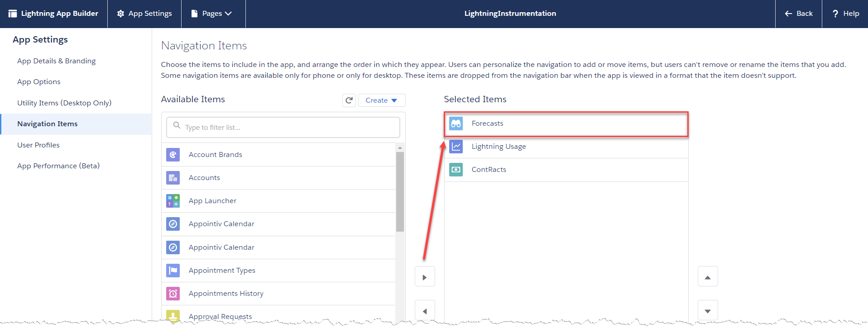
Task: Open App Settings in top bar
Action: (144, 14)
